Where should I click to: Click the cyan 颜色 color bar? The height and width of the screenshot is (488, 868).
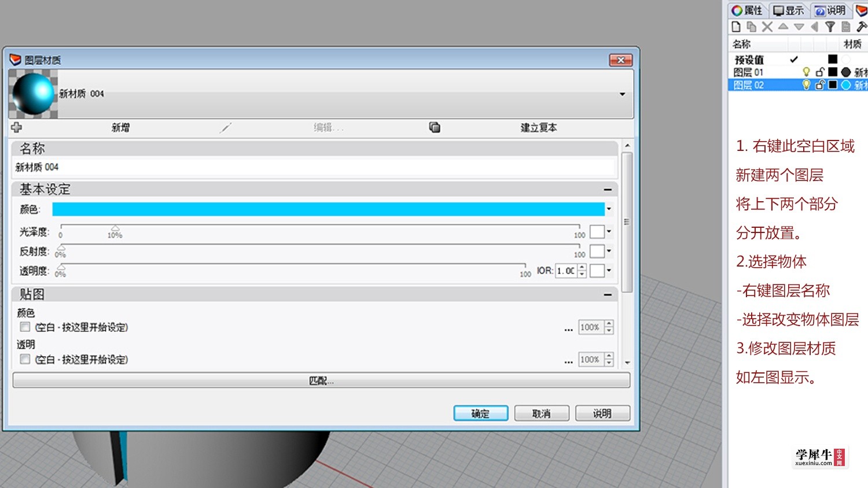(328, 209)
